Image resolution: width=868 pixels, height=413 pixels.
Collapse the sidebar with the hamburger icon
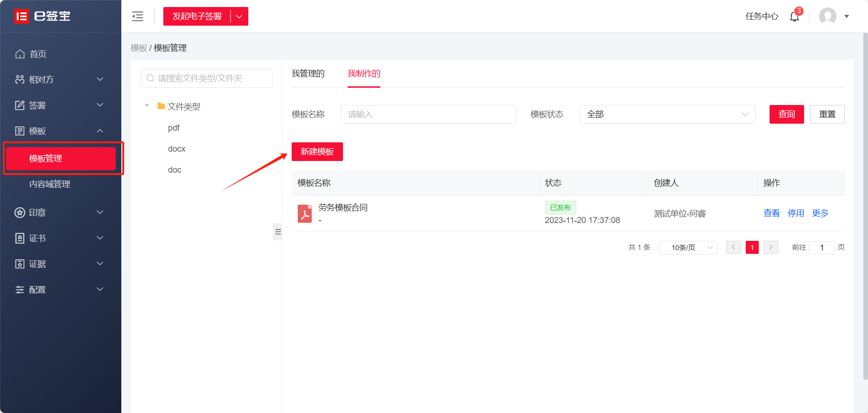(138, 16)
